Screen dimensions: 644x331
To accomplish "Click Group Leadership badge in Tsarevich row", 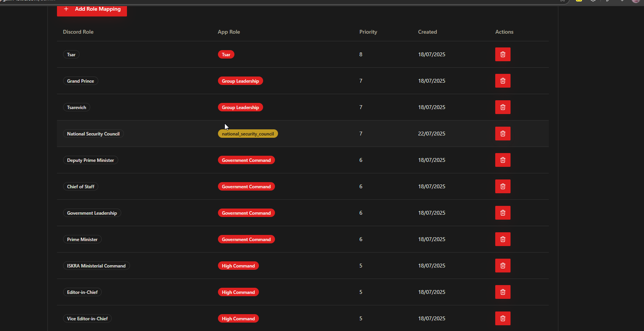I will (240, 107).
